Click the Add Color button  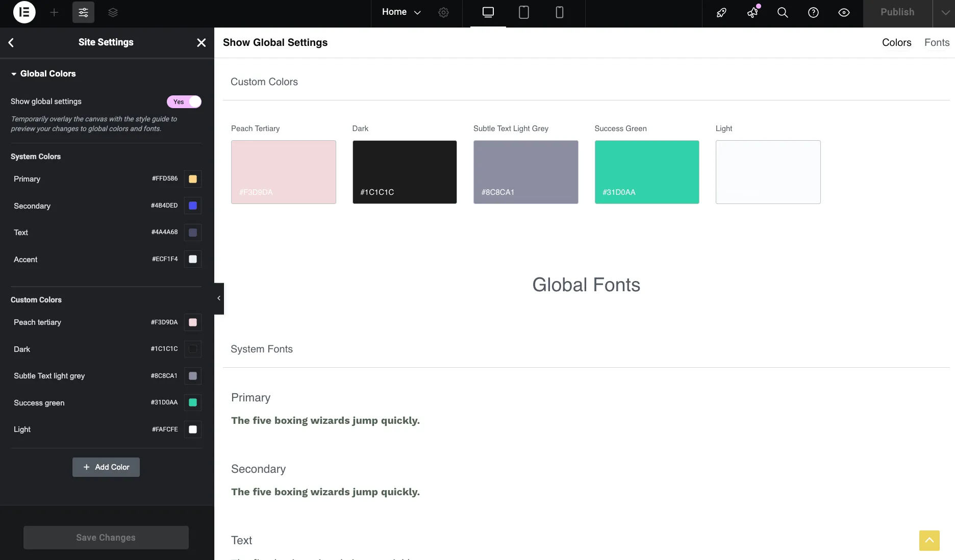tap(106, 467)
